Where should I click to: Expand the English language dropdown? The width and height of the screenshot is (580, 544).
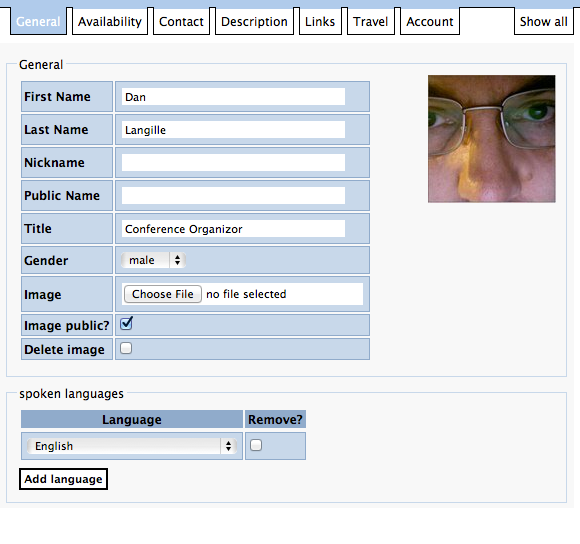click(132, 446)
